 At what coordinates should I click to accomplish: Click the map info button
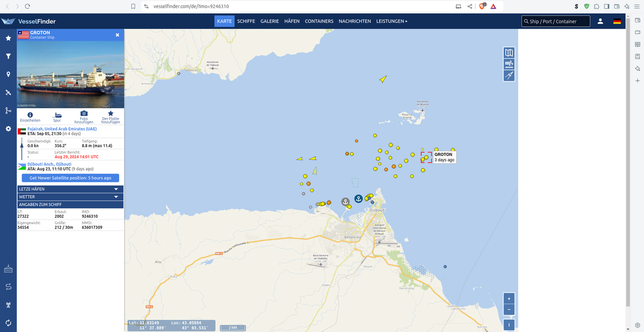509,325
